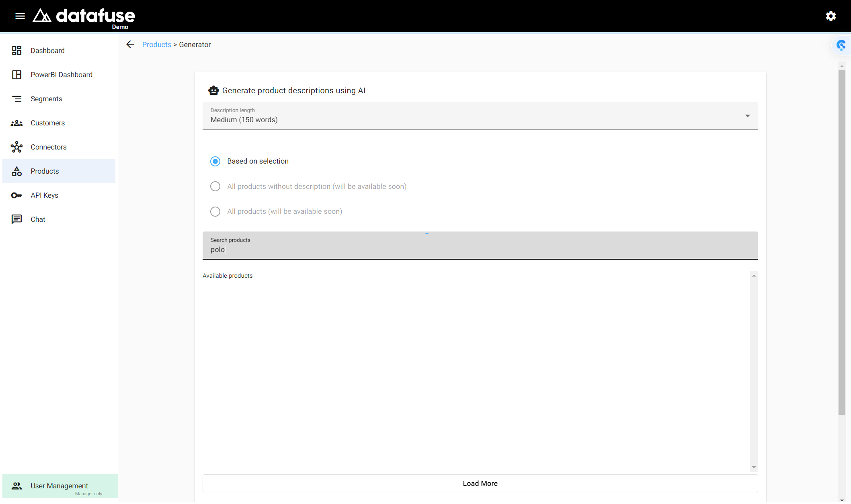This screenshot has height=504, width=851.
Task: Click available products list scroll-up arrow
Action: point(754,275)
